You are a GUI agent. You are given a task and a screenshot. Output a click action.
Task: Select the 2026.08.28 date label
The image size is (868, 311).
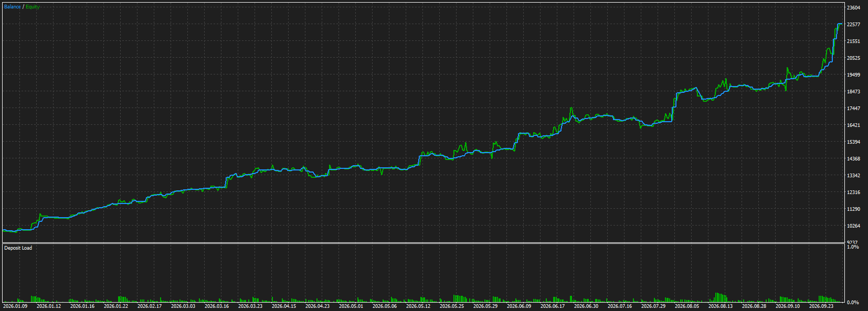(754, 306)
